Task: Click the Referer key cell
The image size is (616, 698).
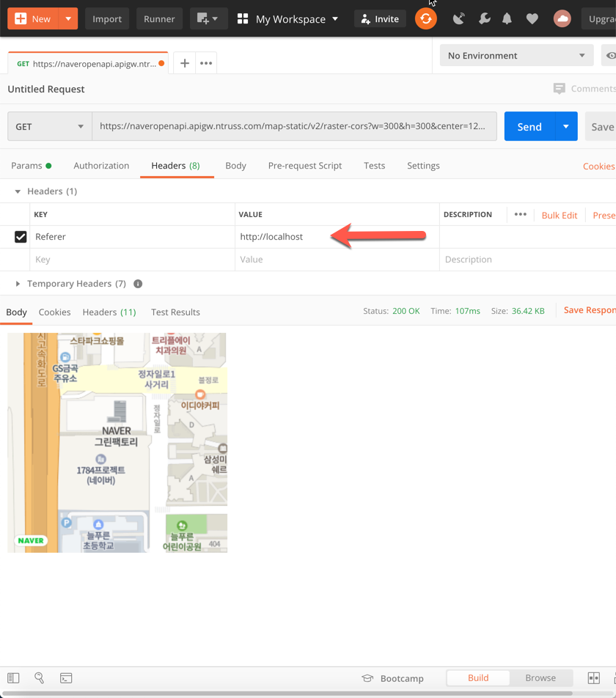Action: pyautogui.click(x=132, y=237)
